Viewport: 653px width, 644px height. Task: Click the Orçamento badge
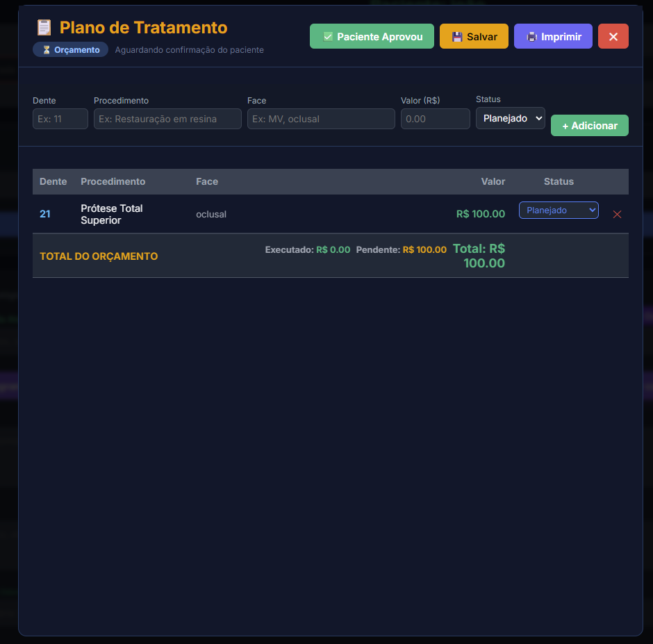69,49
